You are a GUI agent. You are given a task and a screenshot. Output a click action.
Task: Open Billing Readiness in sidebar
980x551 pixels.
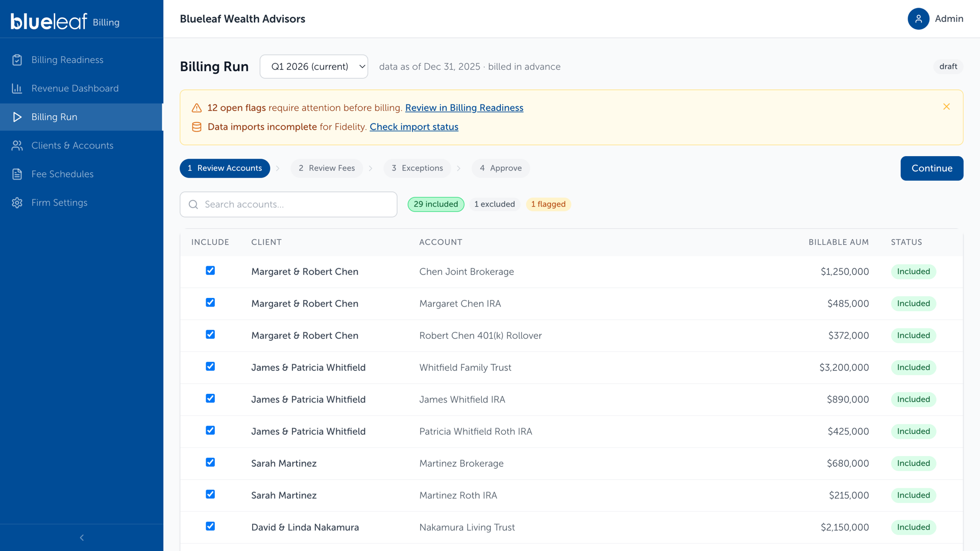[x=82, y=60]
